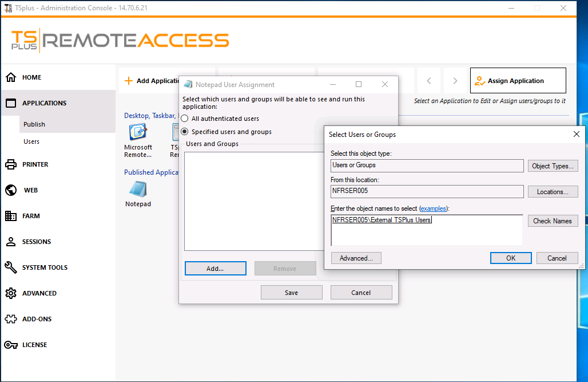Open Add-Ons puzzle piece icon
Screen dimensions: 588x382
pyautogui.click(x=10, y=319)
